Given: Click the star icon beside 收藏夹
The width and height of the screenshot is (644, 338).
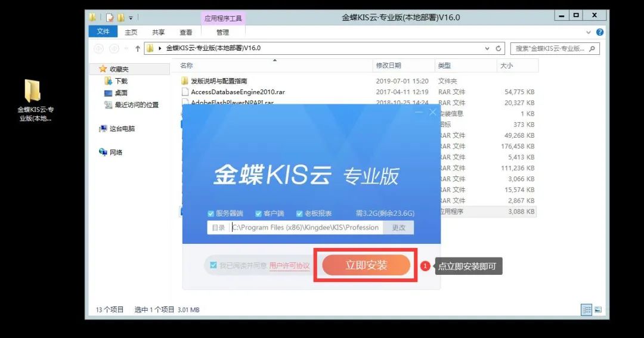Looking at the screenshot, I should point(103,69).
